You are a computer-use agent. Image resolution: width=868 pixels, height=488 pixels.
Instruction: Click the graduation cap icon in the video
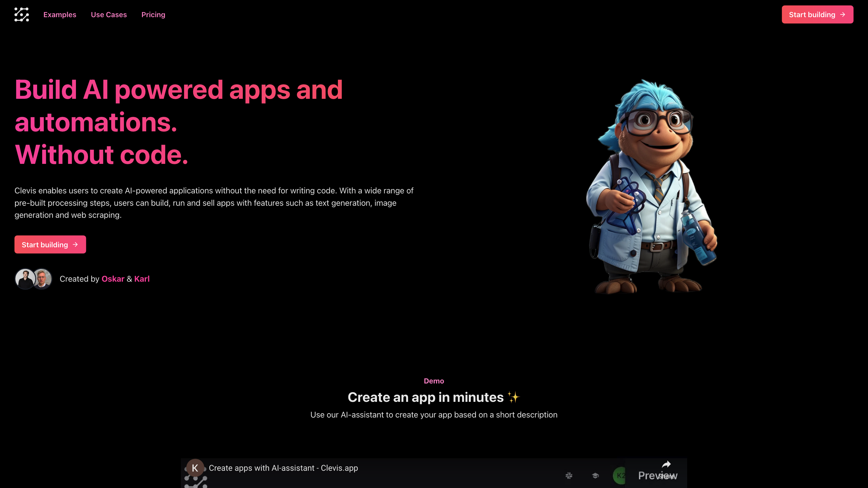(x=595, y=476)
